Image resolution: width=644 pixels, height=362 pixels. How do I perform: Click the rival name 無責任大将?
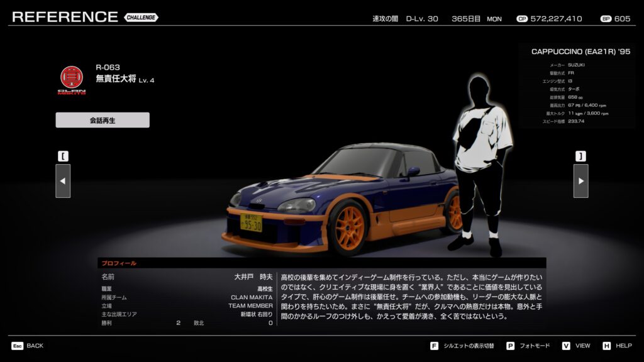pyautogui.click(x=116, y=79)
